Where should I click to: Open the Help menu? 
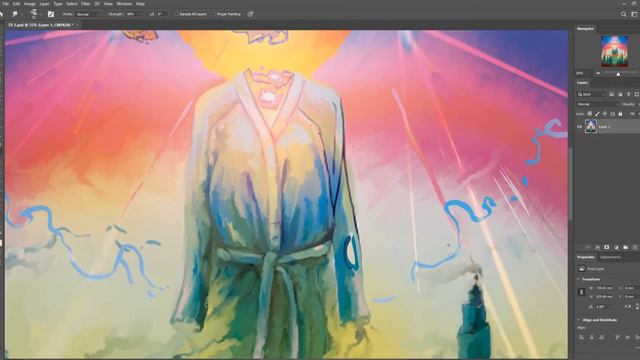140,4
